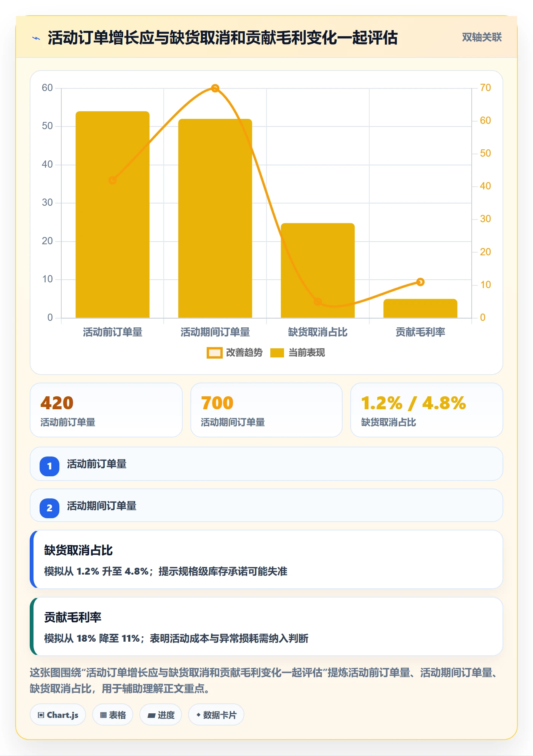Click the text 模拟从 1.2% 升至 4.8%
This screenshot has width=533, height=756.
(x=96, y=572)
